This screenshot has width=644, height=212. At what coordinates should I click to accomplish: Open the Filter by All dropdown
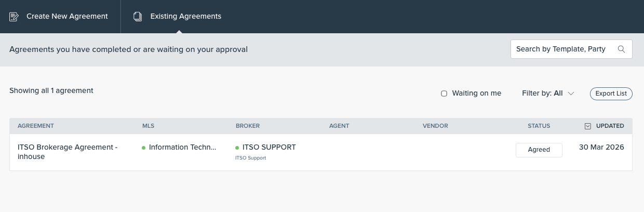click(547, 94)
